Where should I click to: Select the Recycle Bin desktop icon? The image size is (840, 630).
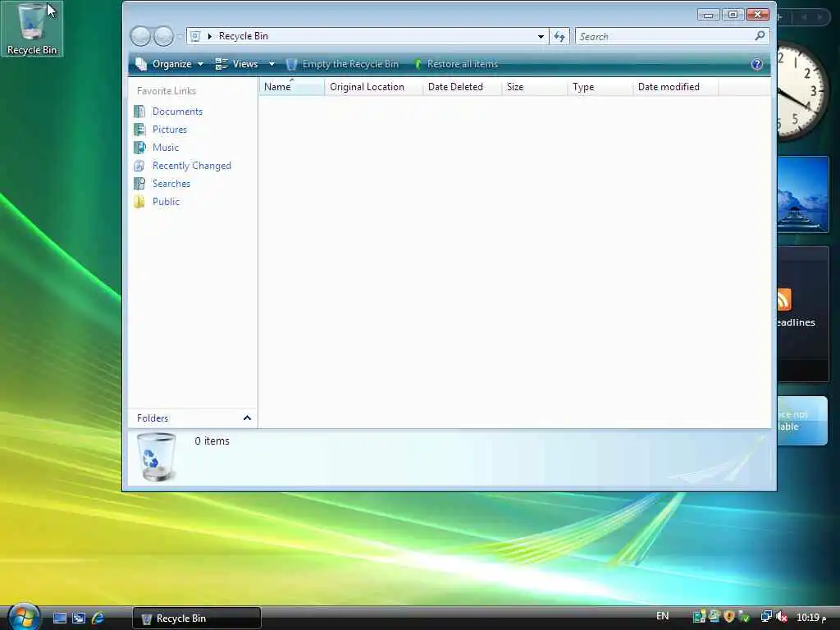pos(32,29)
